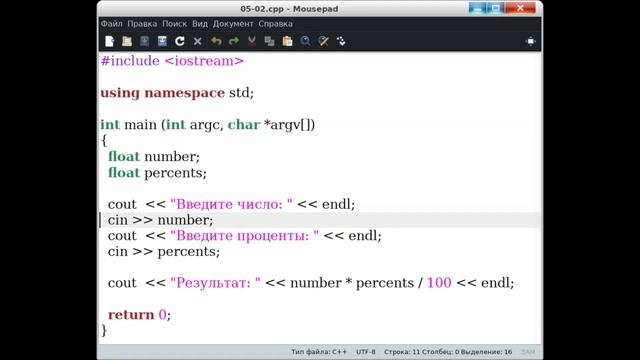Viewport: 640px width, 360px height.
Task: Paste from clipboard using toolbar icon
Action: [x=287, y=41]
